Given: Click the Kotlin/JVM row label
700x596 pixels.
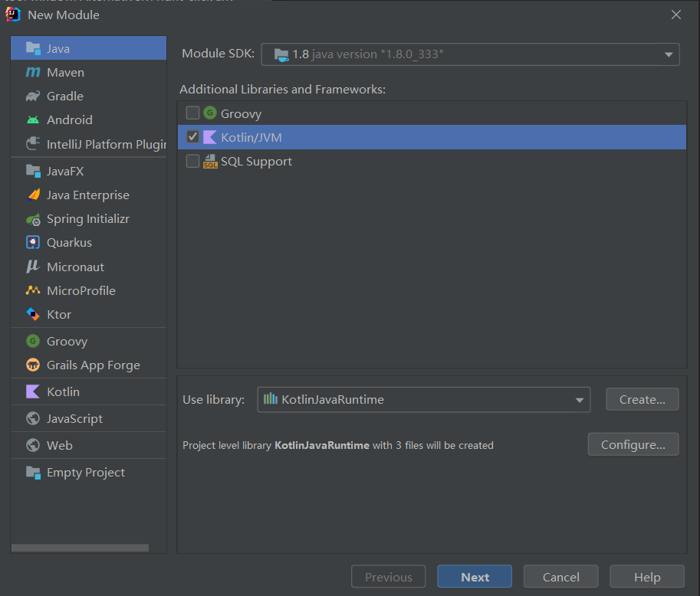Looking at the screenshot, I should pos(251,137).
